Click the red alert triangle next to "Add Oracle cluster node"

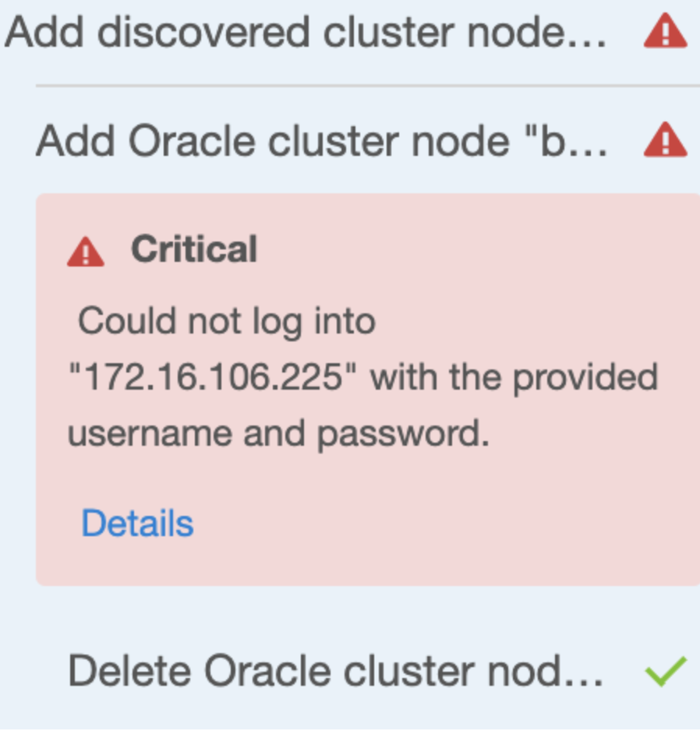(663, 140)
